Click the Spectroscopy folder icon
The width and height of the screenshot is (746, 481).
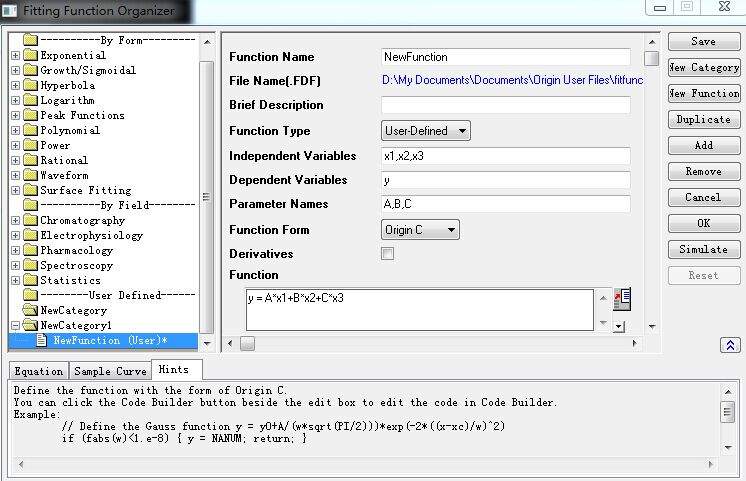coord(30,265)
